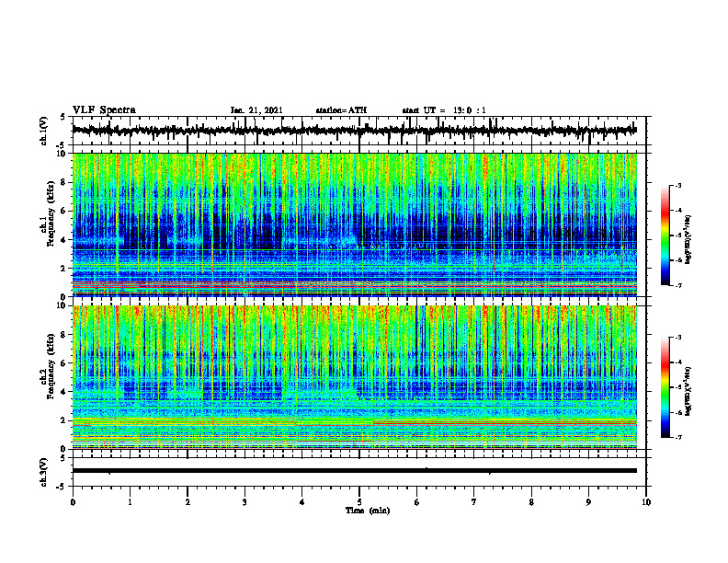This screenshot has width=728, height=563.
Task: Click the "Time (min)" axis title
Action: pyautogui.click(x=368, y=511)
